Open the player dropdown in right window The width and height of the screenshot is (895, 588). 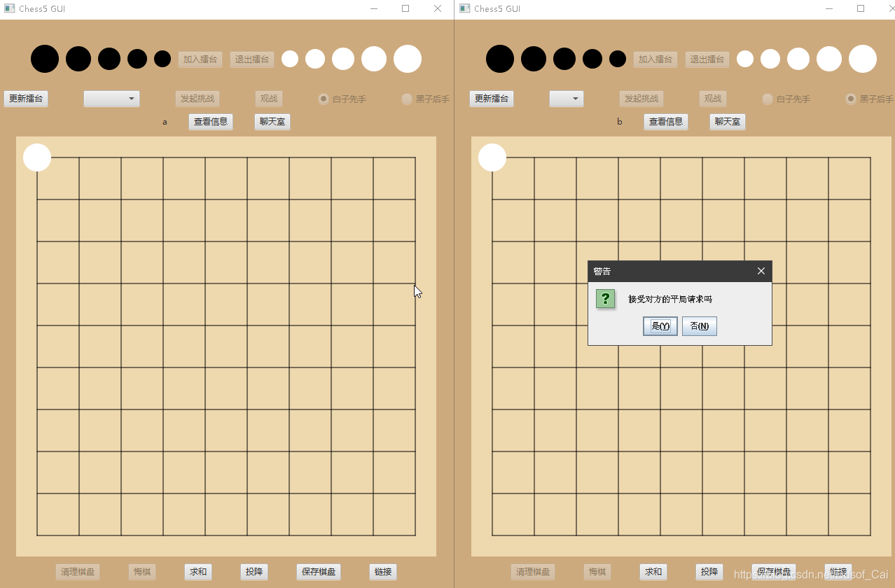[x=567, y=99]
